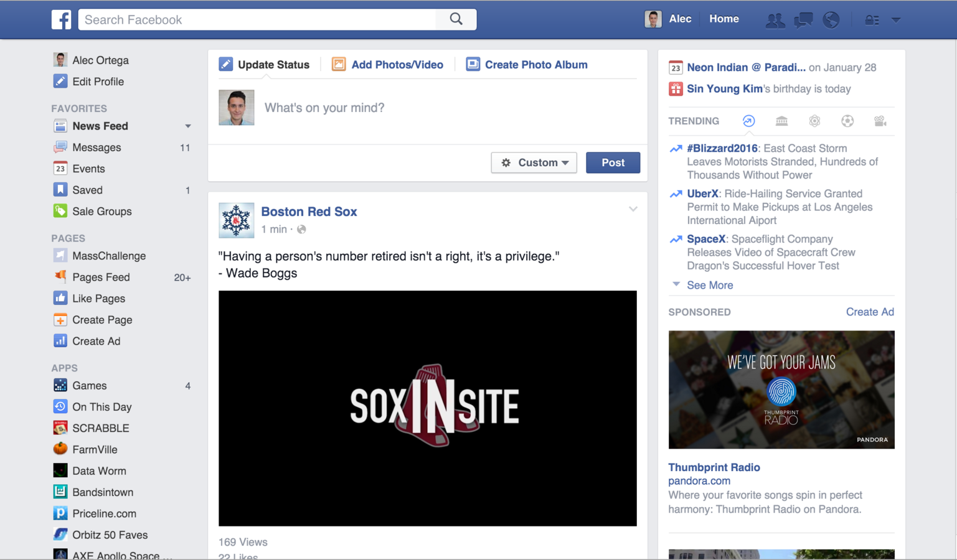Click the Messages sidebar icon
957x560 pixels.
point(60,147)
